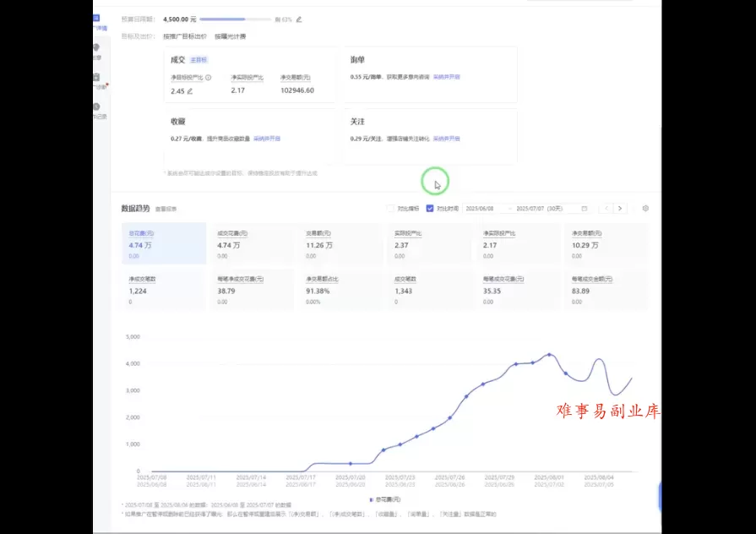Click the 按曝光计费 text

click(x=231, y=36)
